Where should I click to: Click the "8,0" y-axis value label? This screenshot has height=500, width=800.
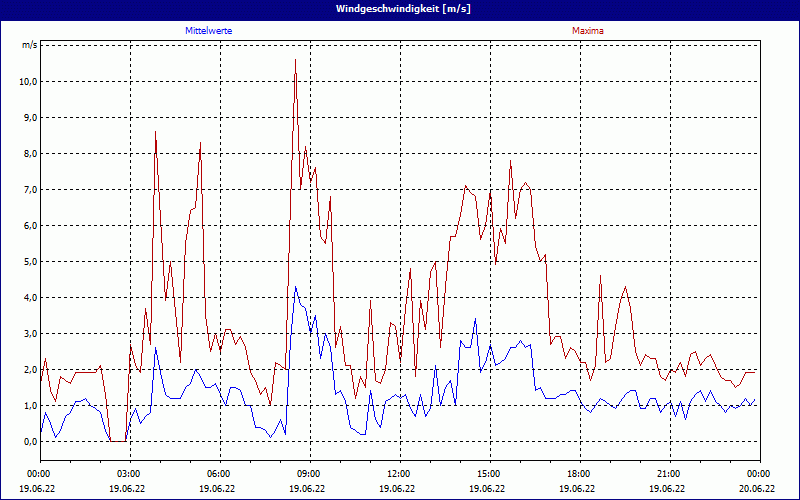(29, 154)
